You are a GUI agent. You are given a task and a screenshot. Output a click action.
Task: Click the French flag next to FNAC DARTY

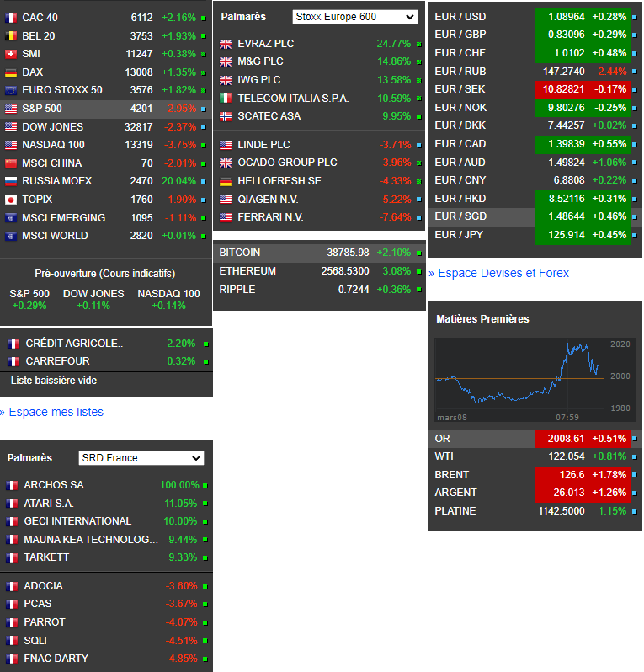(x=12, y=659)
